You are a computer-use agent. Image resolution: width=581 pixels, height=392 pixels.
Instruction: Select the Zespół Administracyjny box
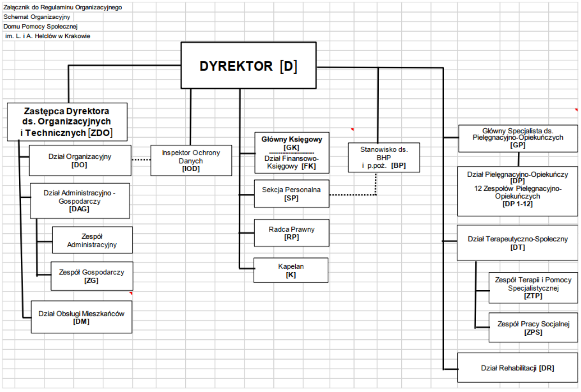[x=92, y=240]
